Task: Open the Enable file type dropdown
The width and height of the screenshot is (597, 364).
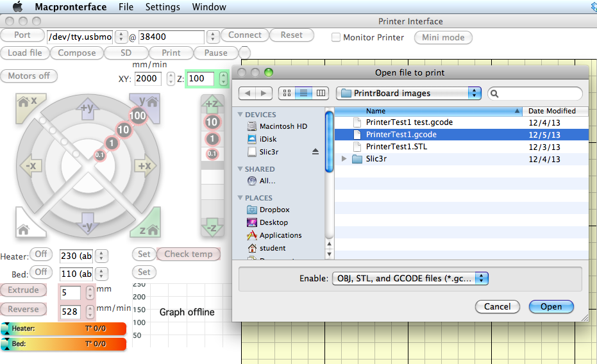Action: [410, 278]
